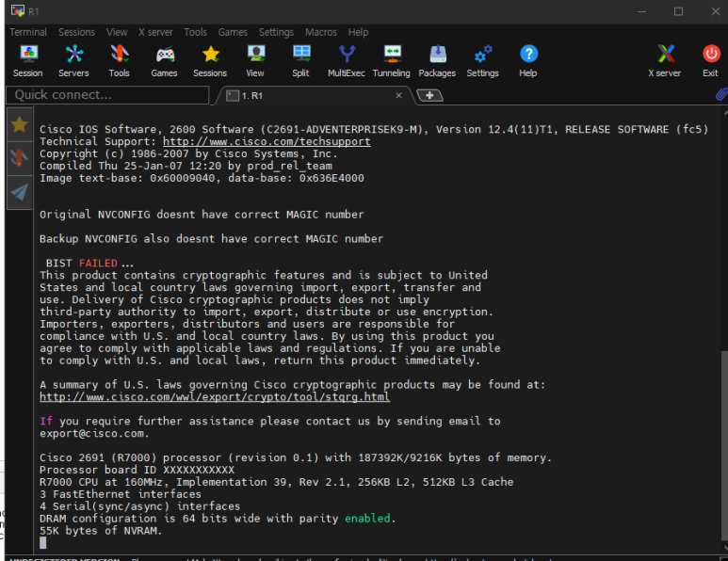Open the Help menu in the menu bar
The height and width of the screenshot is (561, 728).
point(358,32)
